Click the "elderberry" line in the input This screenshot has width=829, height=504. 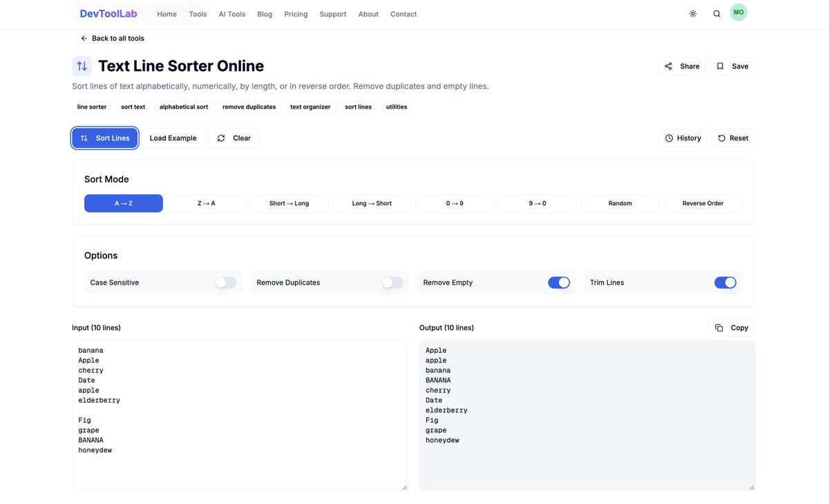coord(99,400)
